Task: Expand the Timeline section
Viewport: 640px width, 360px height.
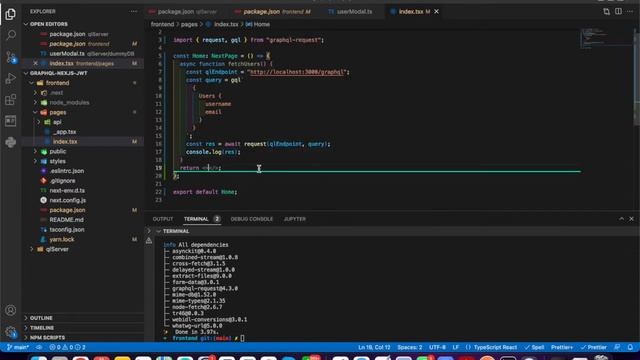Action: (x=42, y=328)
